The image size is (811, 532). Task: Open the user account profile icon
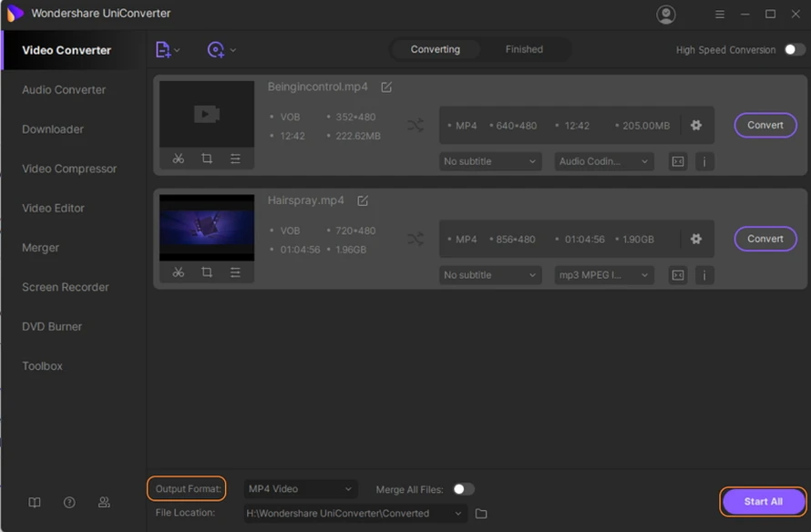(x=666, y=15)
